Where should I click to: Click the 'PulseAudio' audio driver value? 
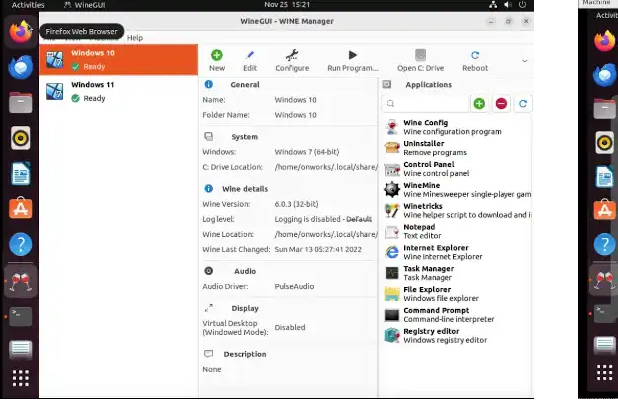294,286
